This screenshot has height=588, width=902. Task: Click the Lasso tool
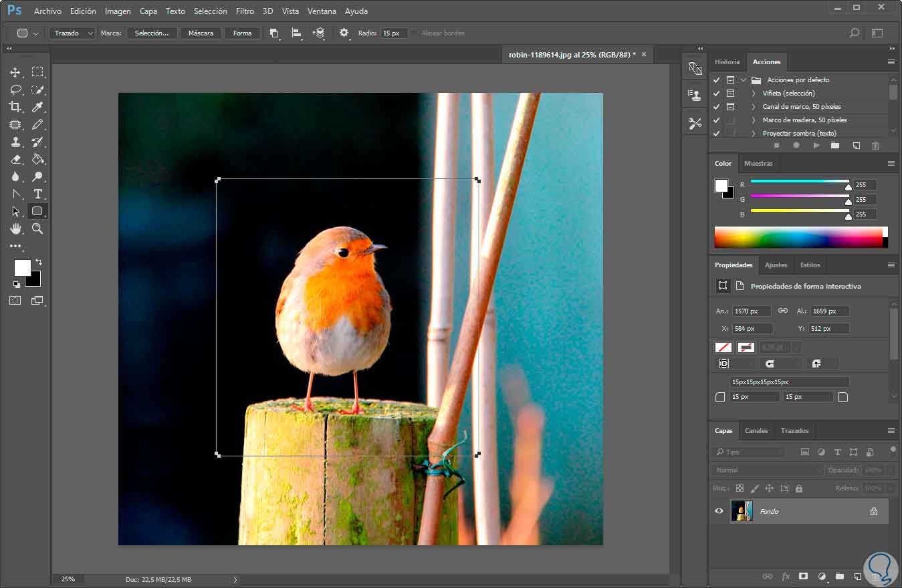click(x=15, y=90)
